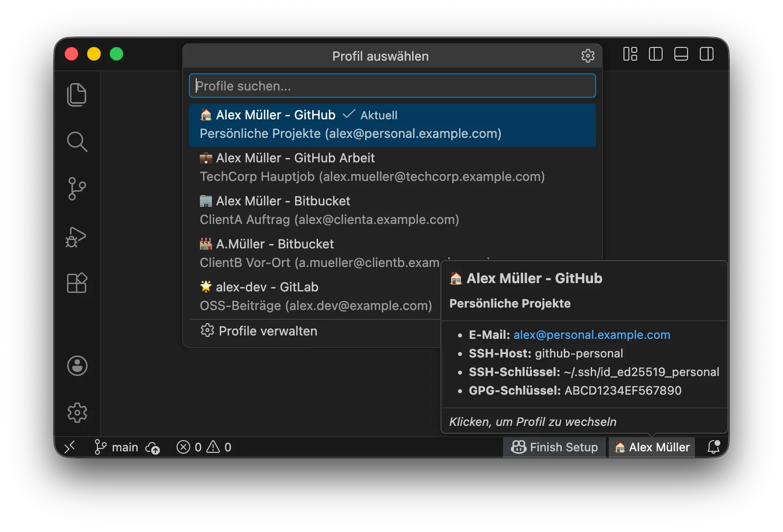Open the Source Control view
783x532 pixels.
point(77,189)
